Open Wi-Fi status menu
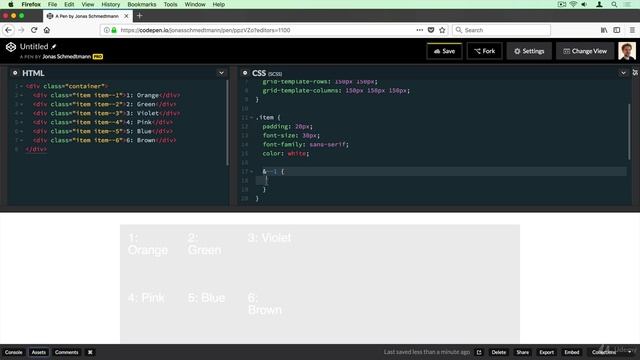The width and height of the screenshot is (640, 360). pyautogui.click(x=573, y=4)
